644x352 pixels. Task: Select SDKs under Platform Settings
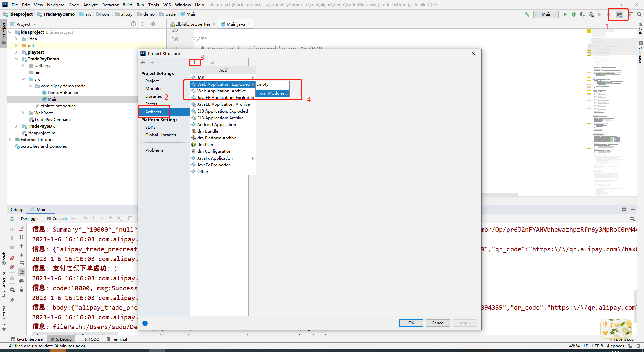click(150, 127)
